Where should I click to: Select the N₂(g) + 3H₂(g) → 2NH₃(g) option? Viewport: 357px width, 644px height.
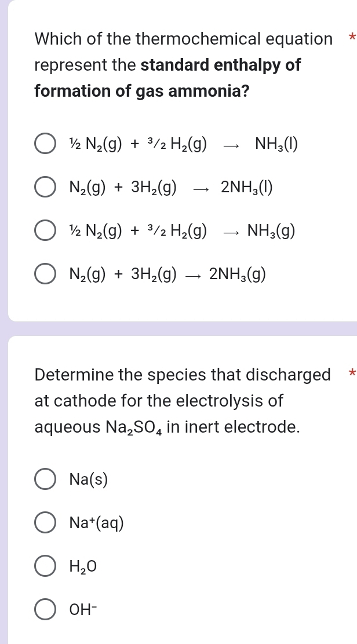coord(45,273)
